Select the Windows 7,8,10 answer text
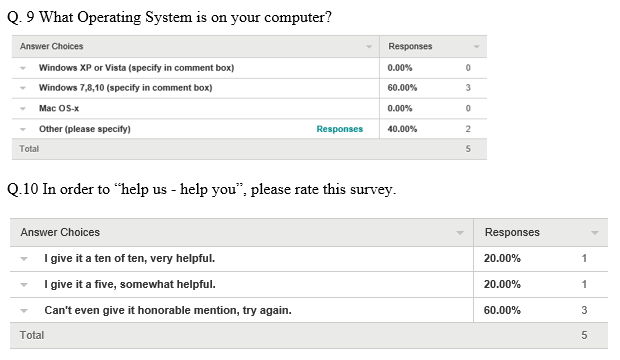Image resolution: width=620 pixels, height=360 pixels. tap(125, 88)
